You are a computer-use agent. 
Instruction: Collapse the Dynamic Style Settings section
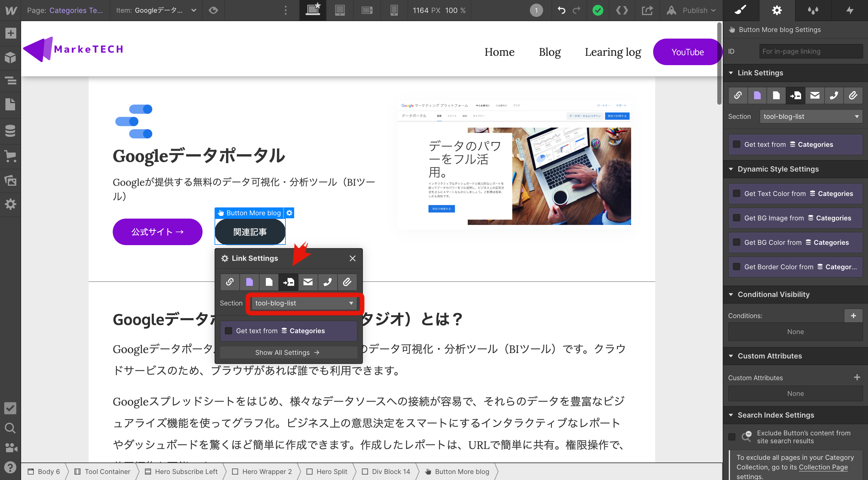pos(731,169)
